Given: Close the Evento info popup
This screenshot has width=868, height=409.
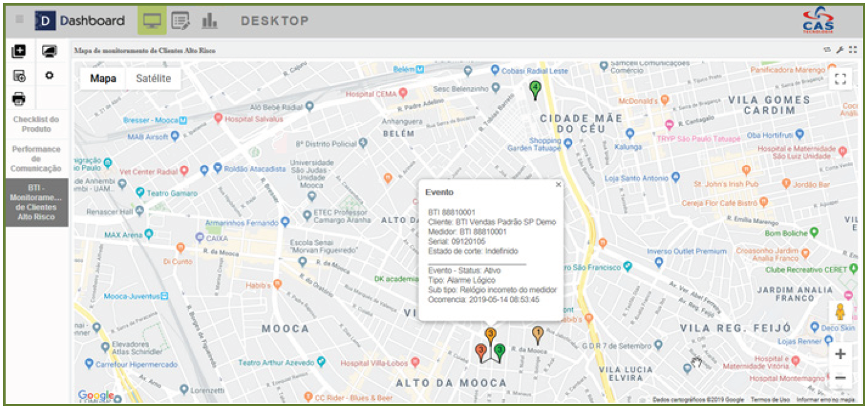Looking at the screenshot, I should click(558, 185).
